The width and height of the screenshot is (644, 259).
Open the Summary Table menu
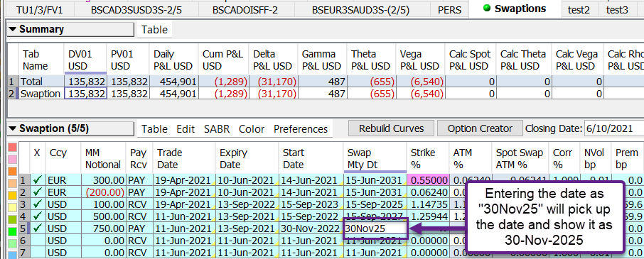pyautogui.click(x=154, y=30)
